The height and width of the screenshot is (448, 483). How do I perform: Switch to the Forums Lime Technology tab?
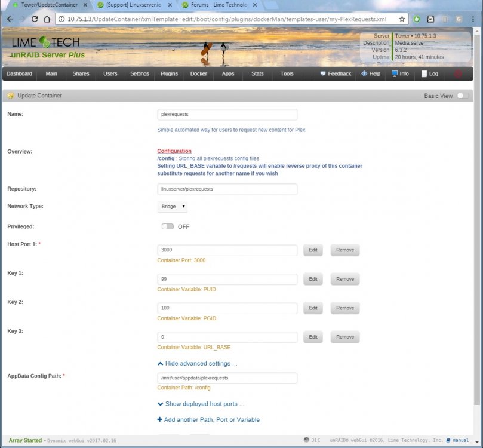[x=218, y=5]
